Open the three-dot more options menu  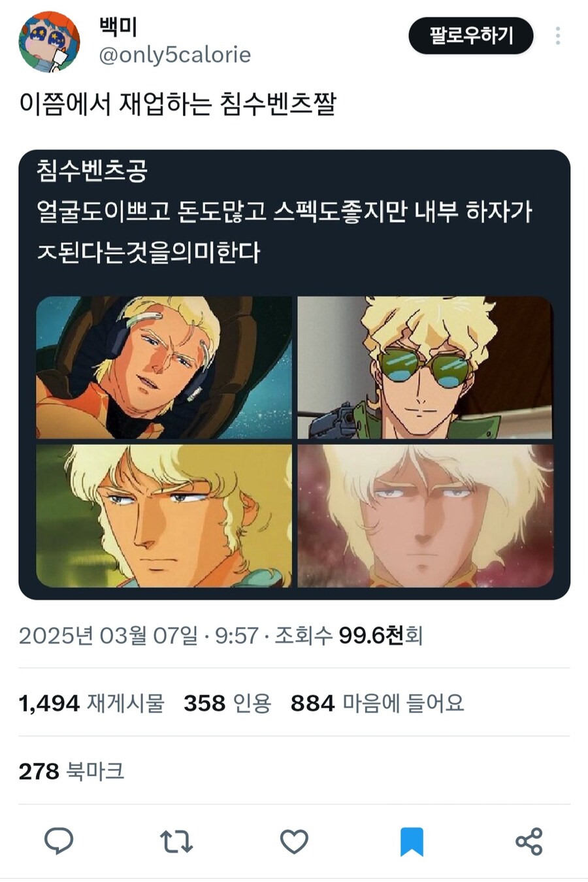(x=557, y=36)
